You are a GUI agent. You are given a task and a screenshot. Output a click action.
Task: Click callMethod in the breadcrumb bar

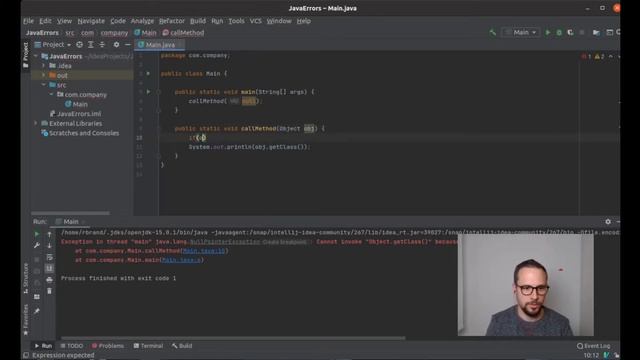[183, 33]
